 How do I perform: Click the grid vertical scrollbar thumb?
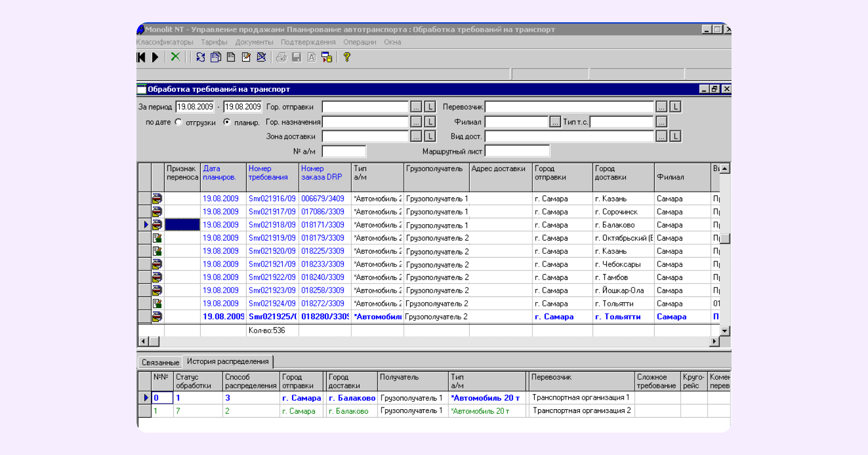tap(725, 238)
